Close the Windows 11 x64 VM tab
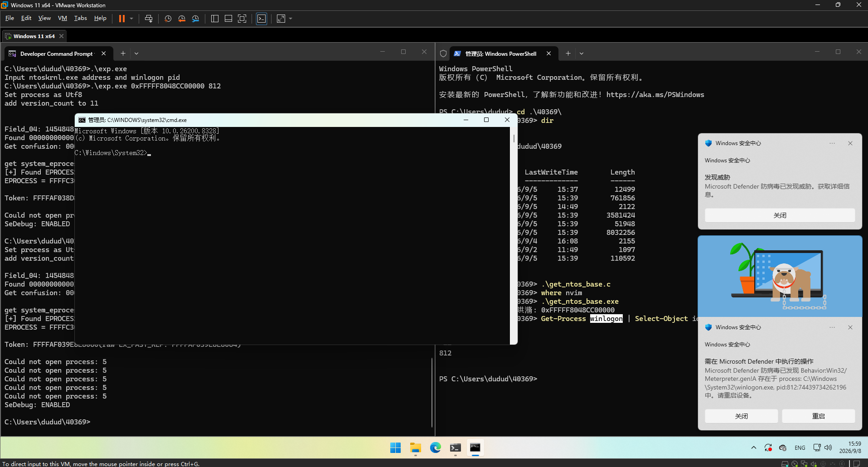 [x=61, y=36]
